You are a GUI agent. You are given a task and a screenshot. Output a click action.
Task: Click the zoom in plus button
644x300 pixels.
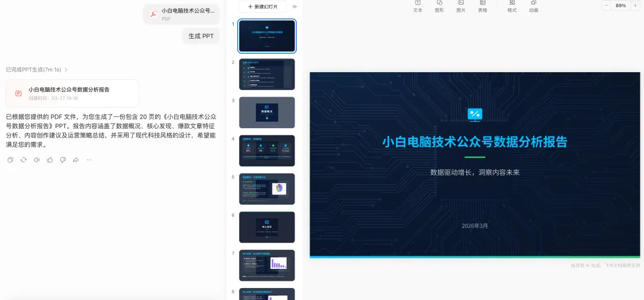point(636,6)
